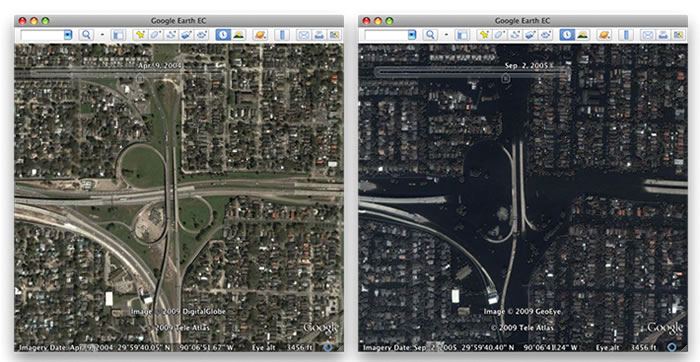Add an image overlay in the 2005 window

click(530, 35)
